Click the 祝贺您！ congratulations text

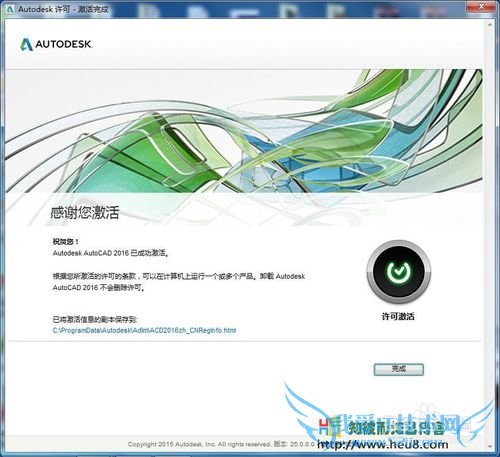66,241
